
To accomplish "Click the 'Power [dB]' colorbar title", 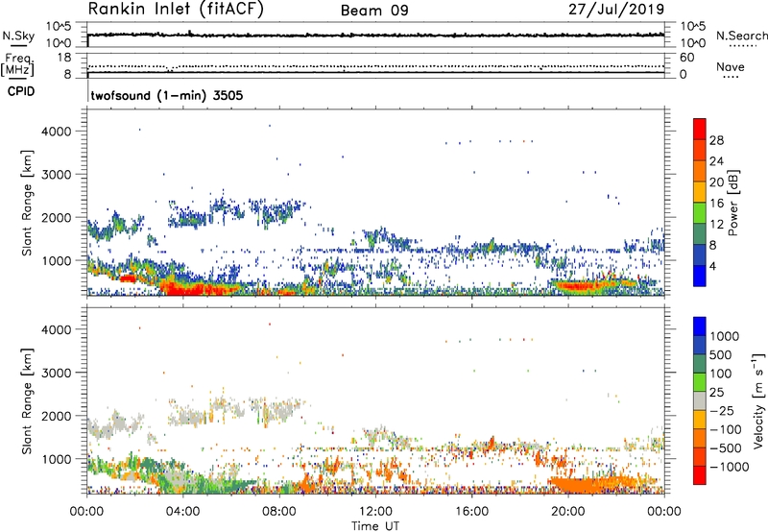I will [x=732, y=203].
